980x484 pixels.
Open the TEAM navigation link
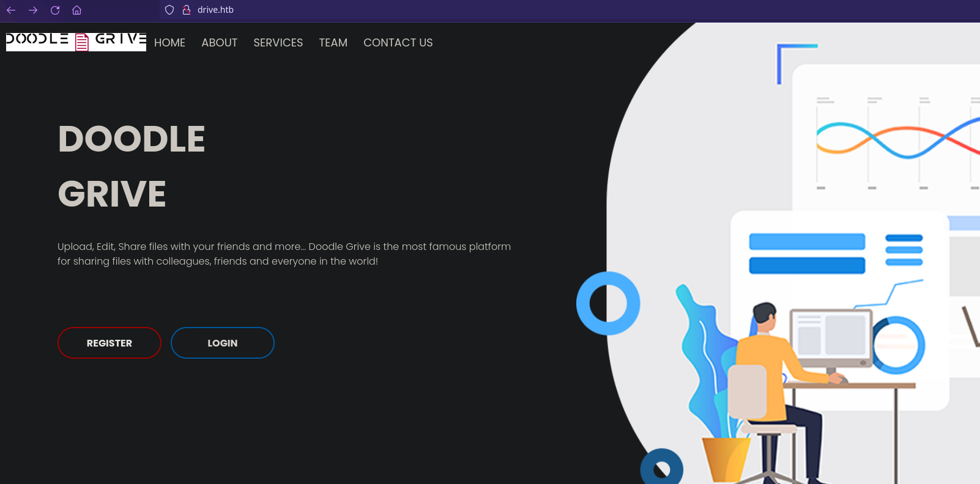[333, 43]
